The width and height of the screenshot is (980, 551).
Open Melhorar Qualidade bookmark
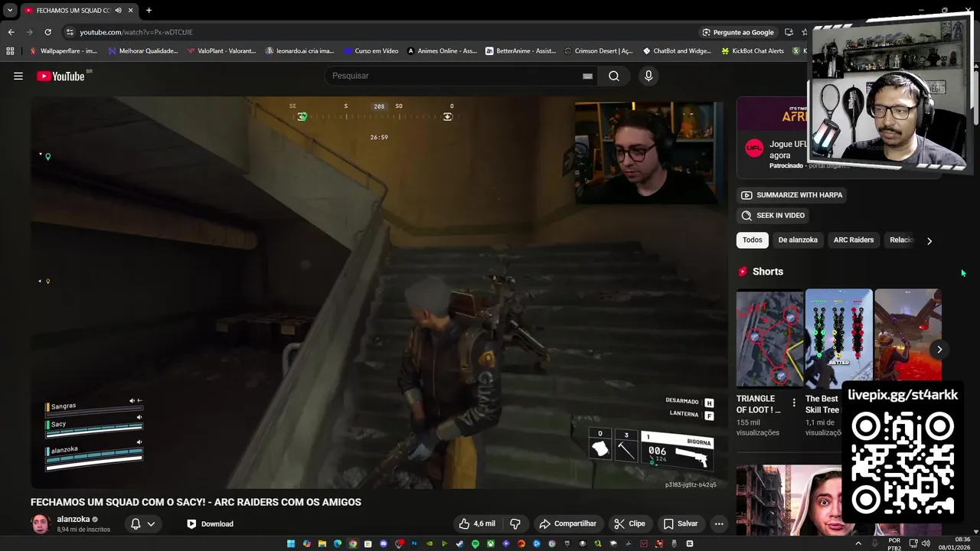click(x=143, y=51)
